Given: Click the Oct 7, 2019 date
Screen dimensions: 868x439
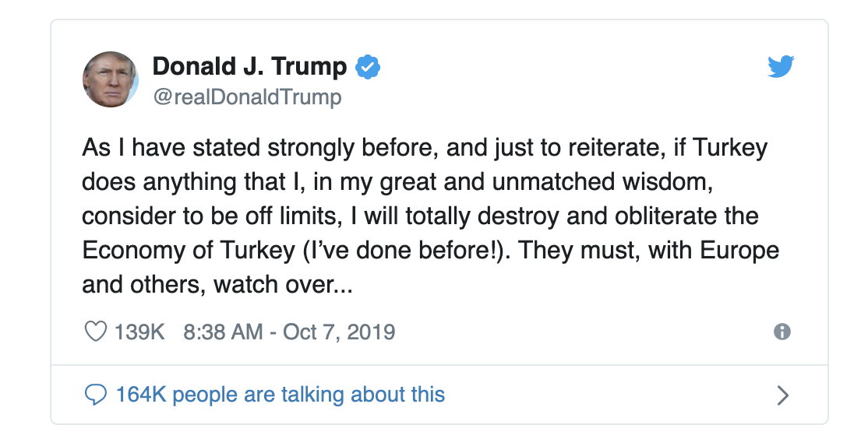Looking at the screenshot, I should (x=339, y=332).
